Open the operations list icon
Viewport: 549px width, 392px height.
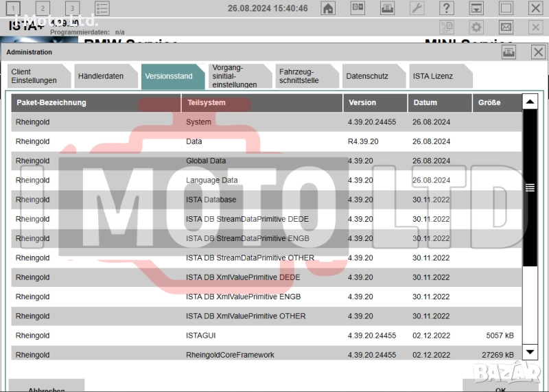[x=102, y=8]
